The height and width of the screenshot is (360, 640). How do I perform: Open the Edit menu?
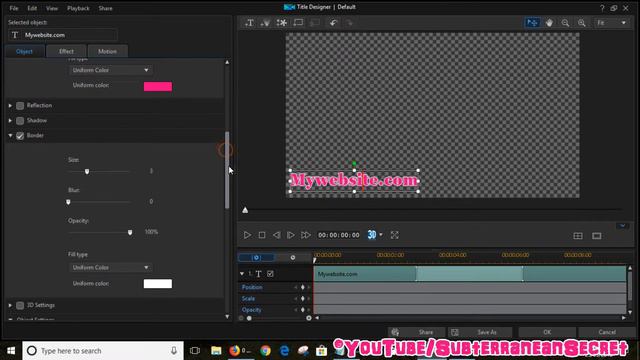(x=32, y=8)
